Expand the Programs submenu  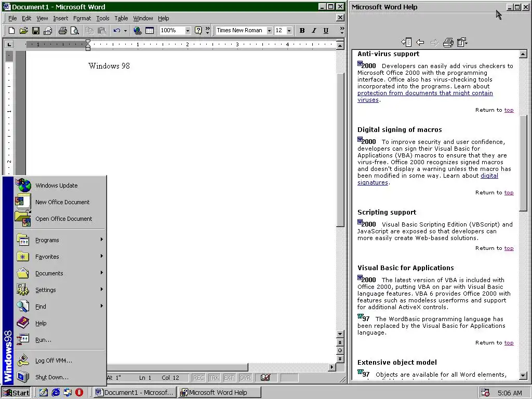(60, 240)
